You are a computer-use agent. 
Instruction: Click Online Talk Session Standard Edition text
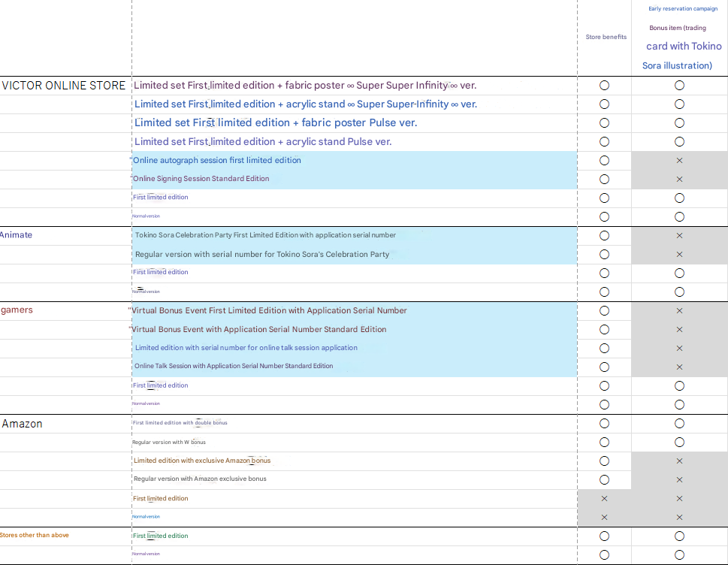coord(234,366)
